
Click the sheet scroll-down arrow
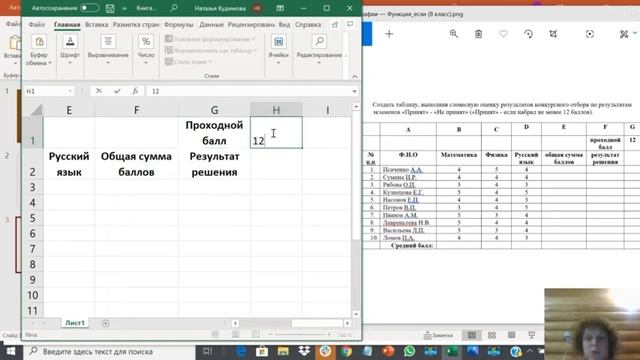coord(356,314)
